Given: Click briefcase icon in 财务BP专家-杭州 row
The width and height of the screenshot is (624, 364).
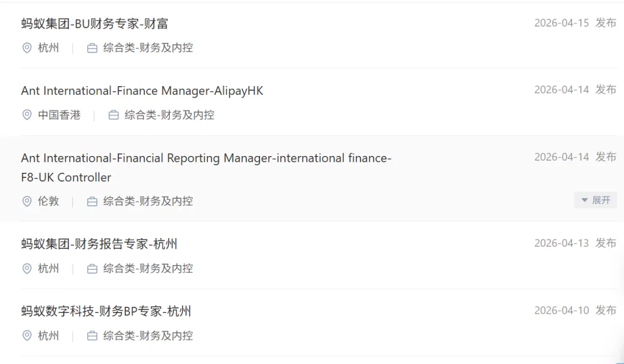Looking at the screenshot, I should (92, 335).
